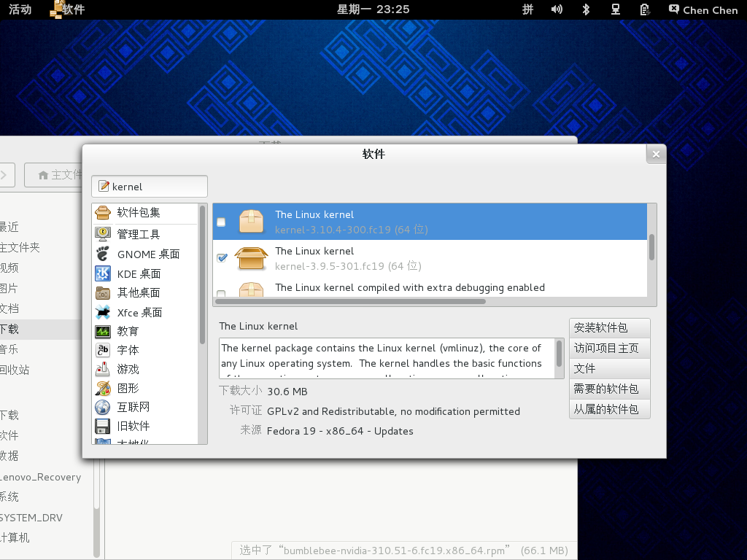Click the 安装软件包 button

(x=609, y=327)
